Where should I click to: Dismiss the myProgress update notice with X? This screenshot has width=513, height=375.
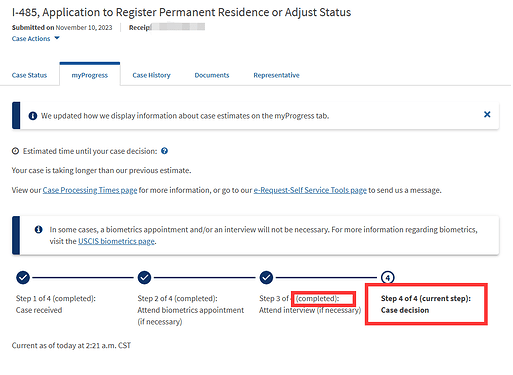487,115
